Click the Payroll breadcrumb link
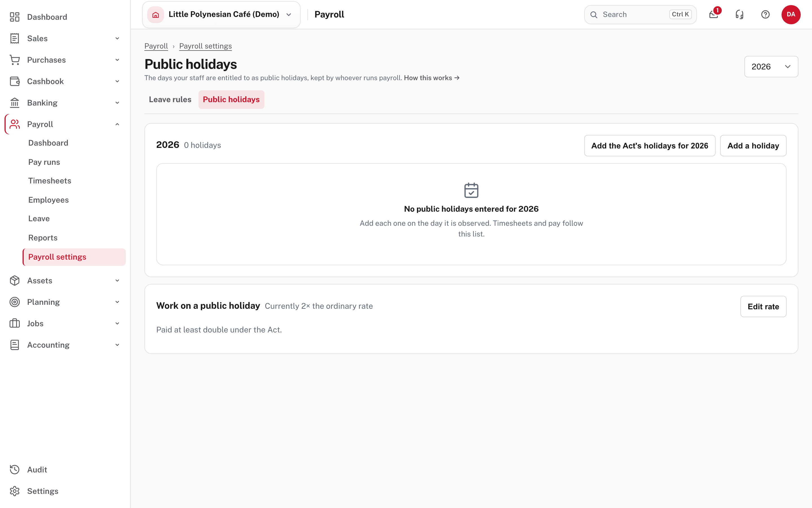812x508 pixels. [156, 46]
